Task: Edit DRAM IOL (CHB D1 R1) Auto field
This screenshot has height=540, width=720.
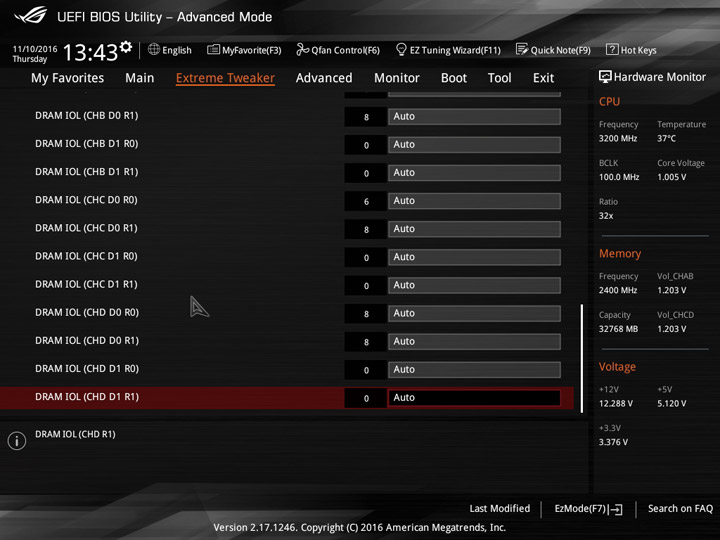Action: [474, 173]
